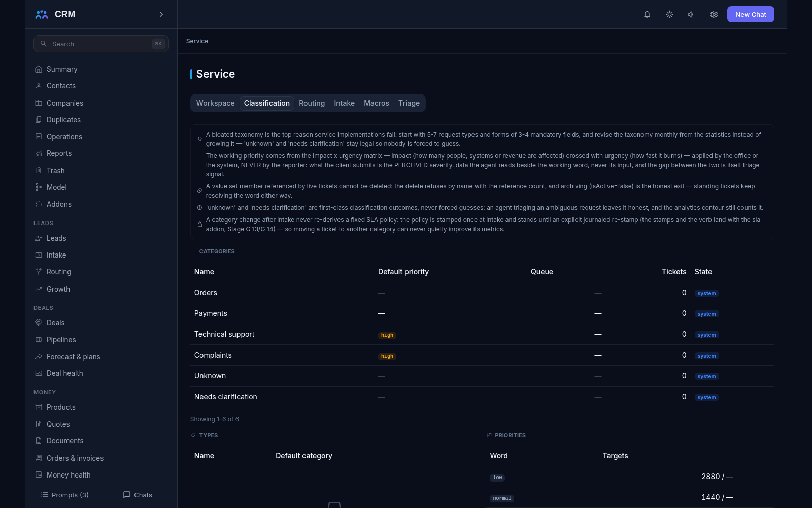Collapse the sidebar with the chevron arrow
Screen dimensions: 812x508
(x=161, y=14)
